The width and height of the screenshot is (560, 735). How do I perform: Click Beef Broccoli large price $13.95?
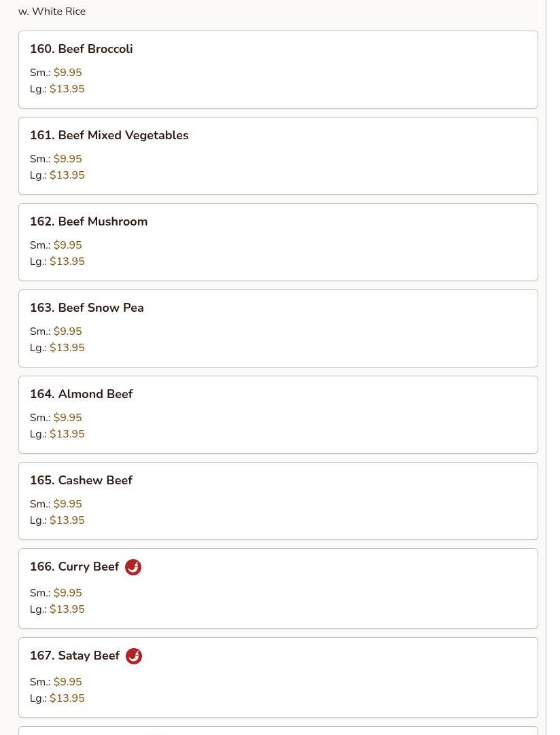tap(67, 89)
